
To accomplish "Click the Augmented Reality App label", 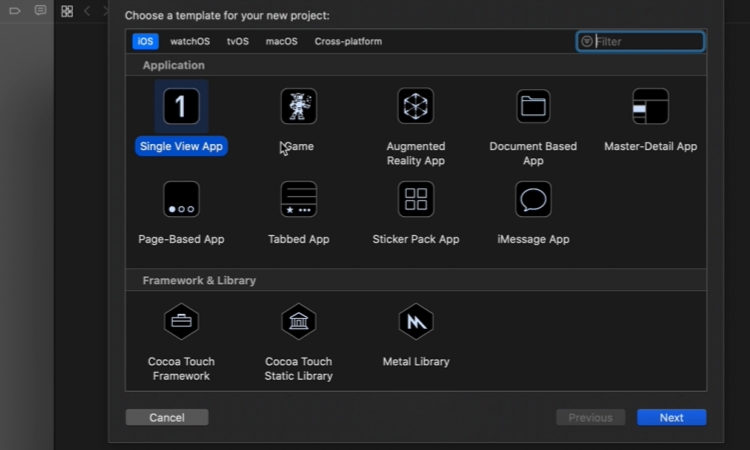I will pos(416,154).
